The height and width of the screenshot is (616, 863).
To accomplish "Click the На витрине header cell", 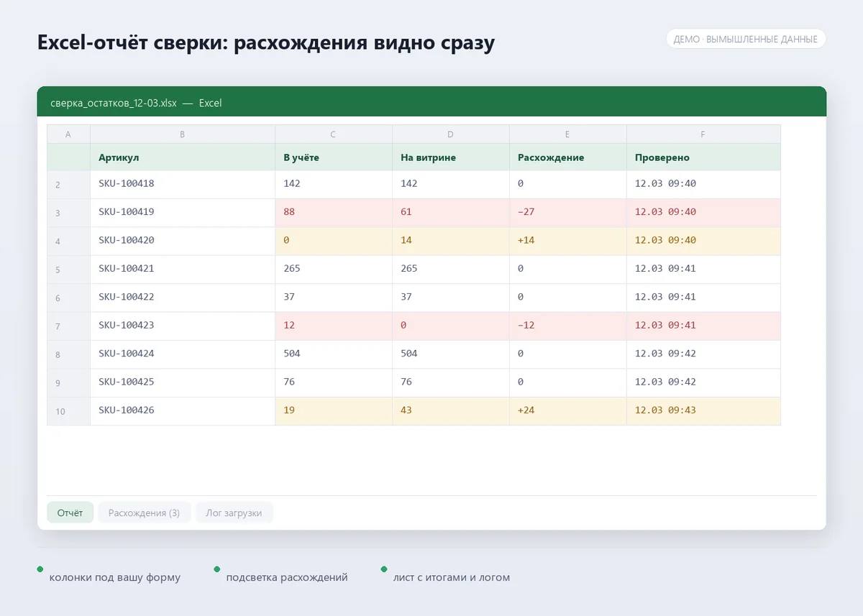I will (451, 157).
